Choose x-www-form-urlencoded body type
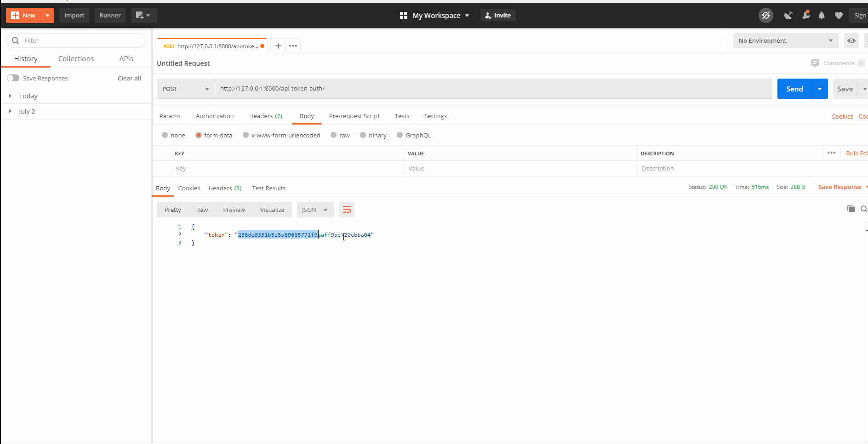Image resolution: width=868 pixels, height=444 pixels. (x=245, y=135)
